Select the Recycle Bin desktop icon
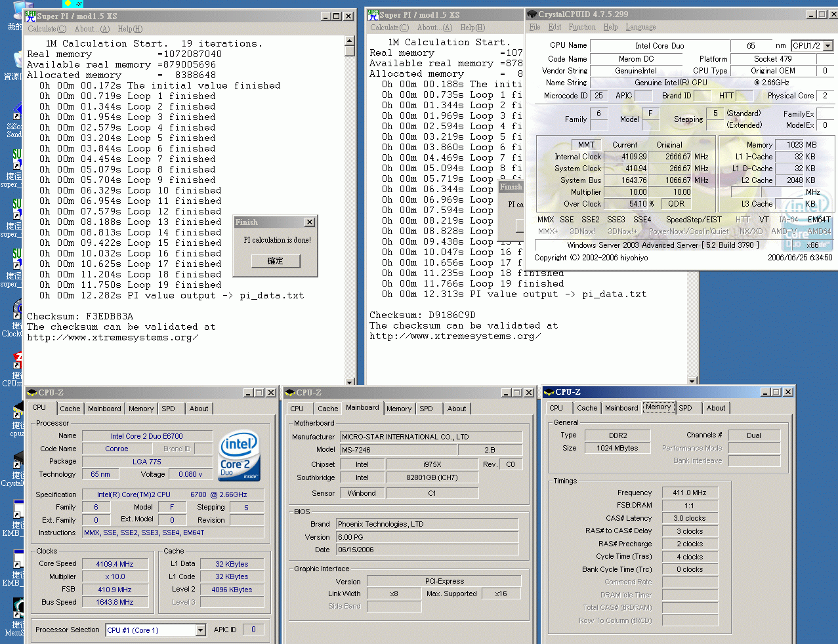This screenshot has height=644, width=838. coord(17,60)
